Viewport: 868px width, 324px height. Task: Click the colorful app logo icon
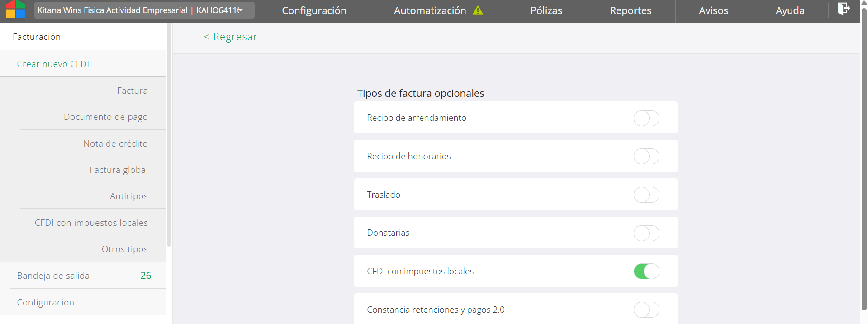(x=15, y=9)
